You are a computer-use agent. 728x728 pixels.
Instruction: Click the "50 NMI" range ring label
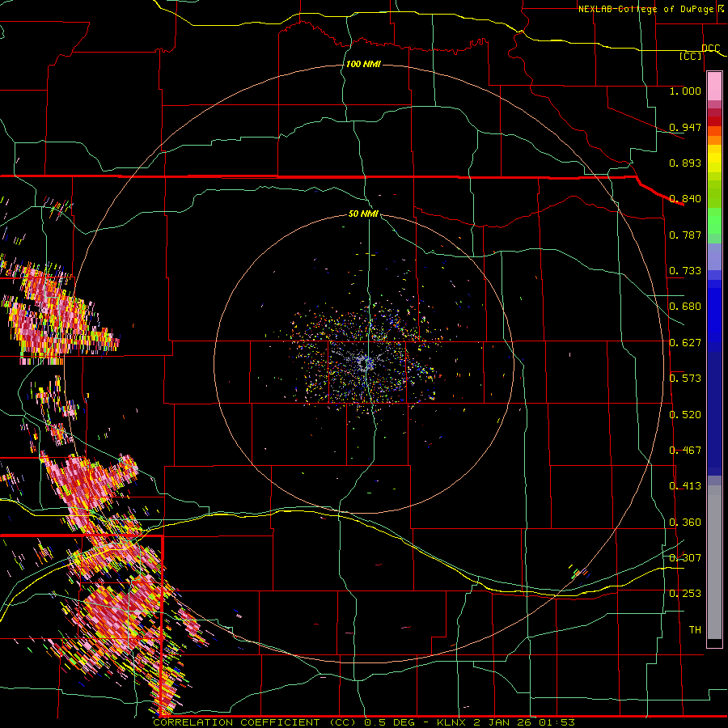click(x=363, y=214)
